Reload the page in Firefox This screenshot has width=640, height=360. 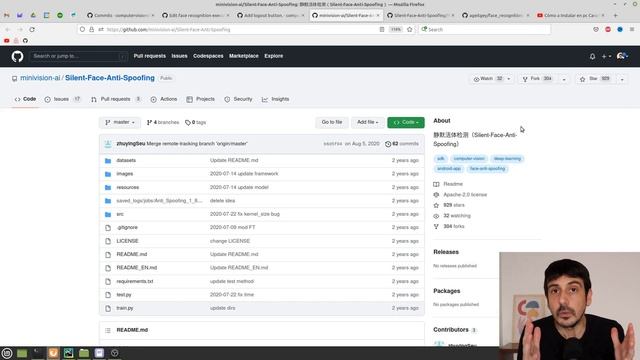[32, 29]
